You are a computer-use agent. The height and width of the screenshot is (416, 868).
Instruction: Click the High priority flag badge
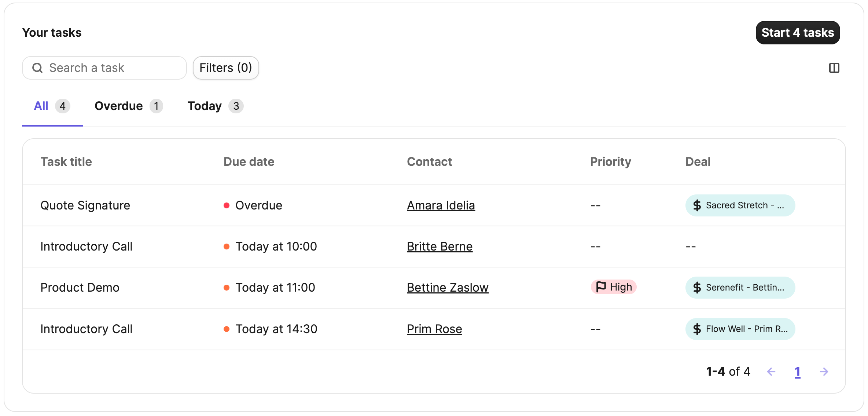[614, 287]
